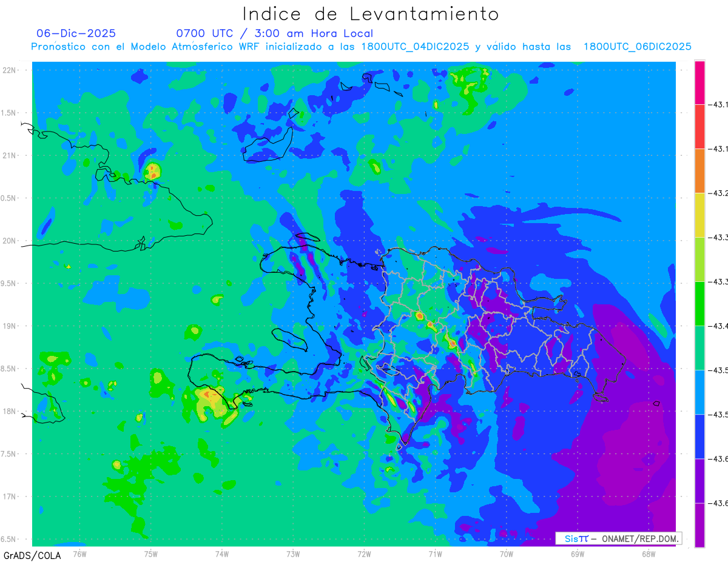Viewport: 728px width, 562px height.
Task: Click '0700 UTC / 3:00 am Hora Local'
Action: tap(275, 33)
